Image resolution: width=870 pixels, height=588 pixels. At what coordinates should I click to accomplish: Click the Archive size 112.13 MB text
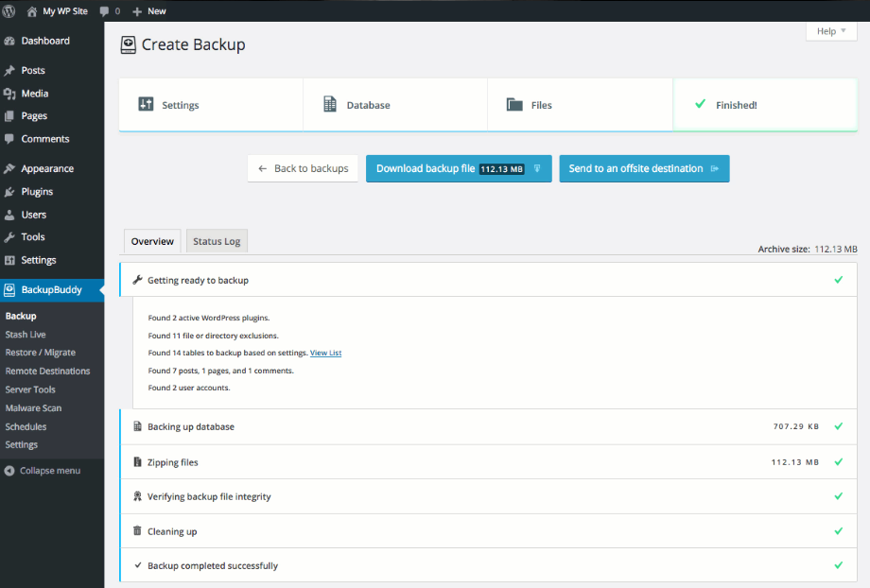tap(808, 249)
